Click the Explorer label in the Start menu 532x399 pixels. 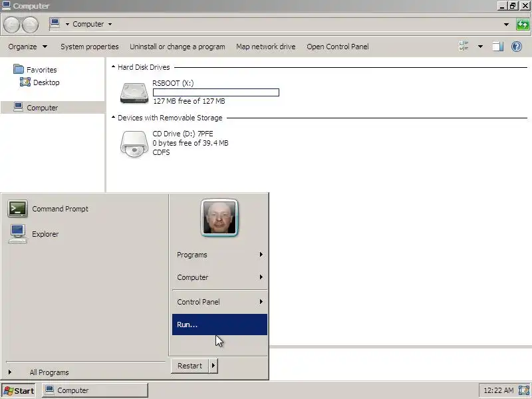[45, 234]
